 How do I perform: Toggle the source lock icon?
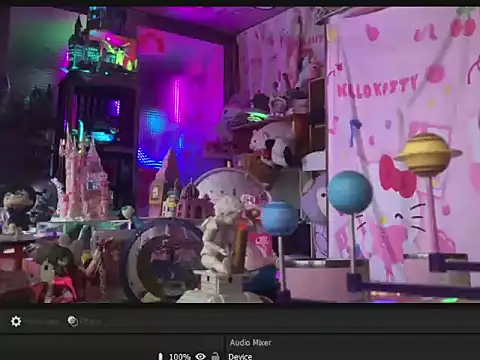click(215, 356)
